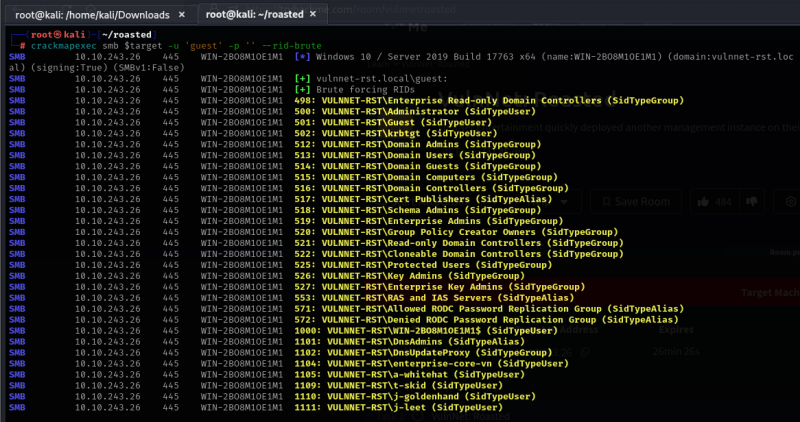Click the '513: VULNNET-RST\Domain Users' line
Viewport: 800px width, 422px height.
pyautogui.click(x=415, y=155)
